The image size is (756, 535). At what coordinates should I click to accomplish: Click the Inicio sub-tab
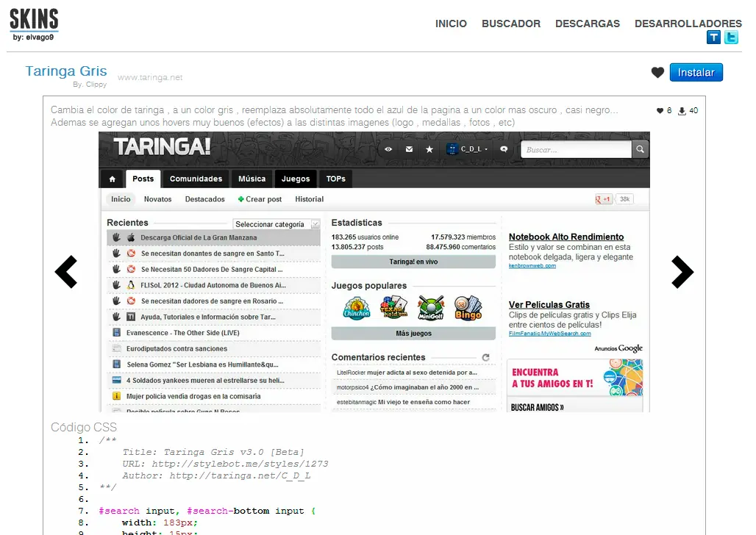(121, 199)
